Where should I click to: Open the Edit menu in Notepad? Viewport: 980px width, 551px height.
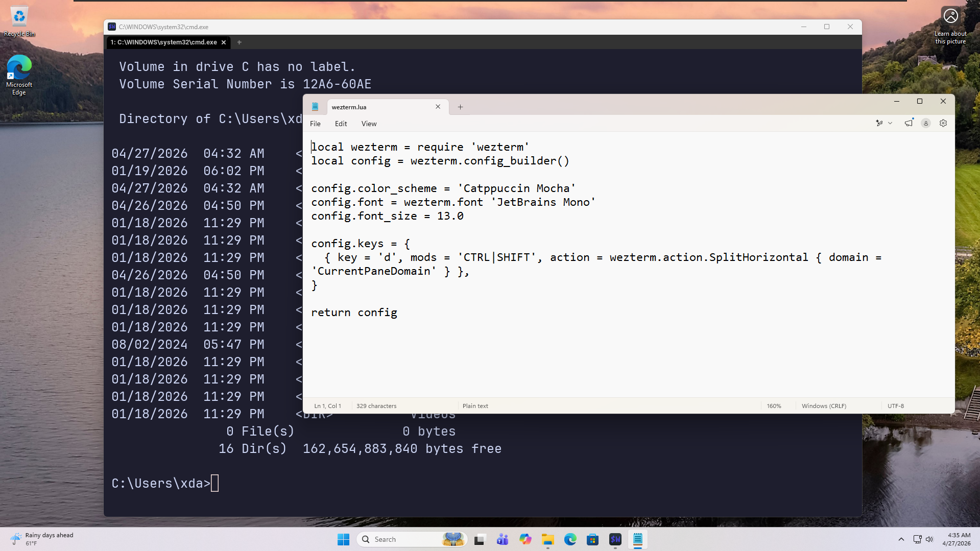341,124
